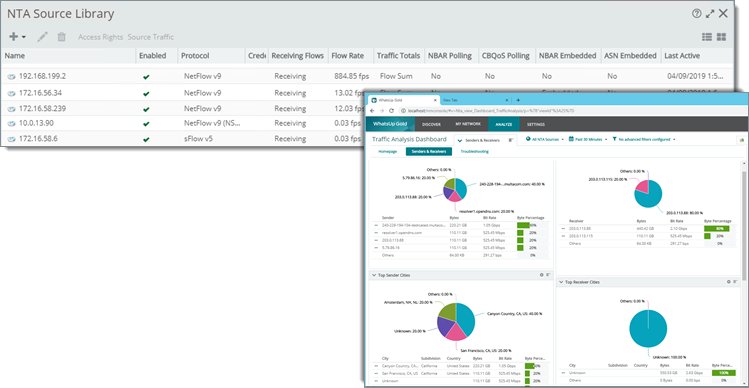Open the DISCOVER menu

pos(431,124)
